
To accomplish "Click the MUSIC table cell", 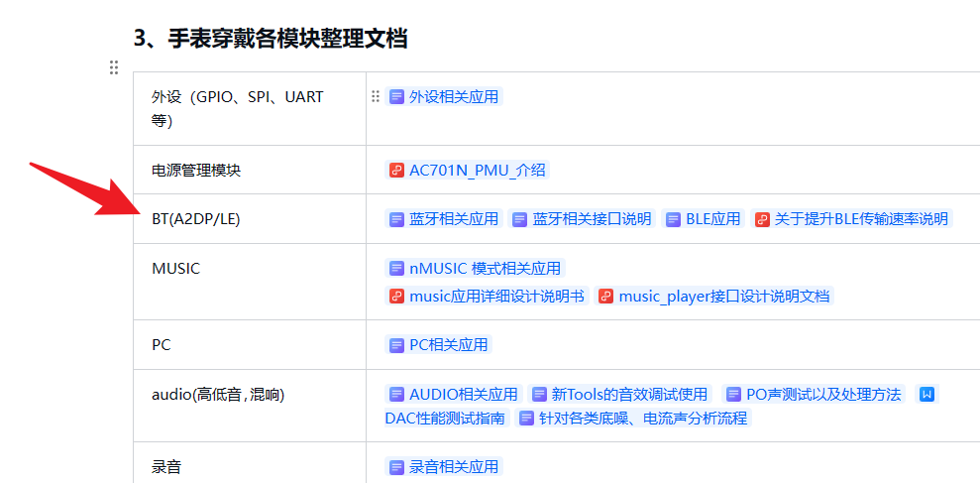I will (x=250, y=283).
